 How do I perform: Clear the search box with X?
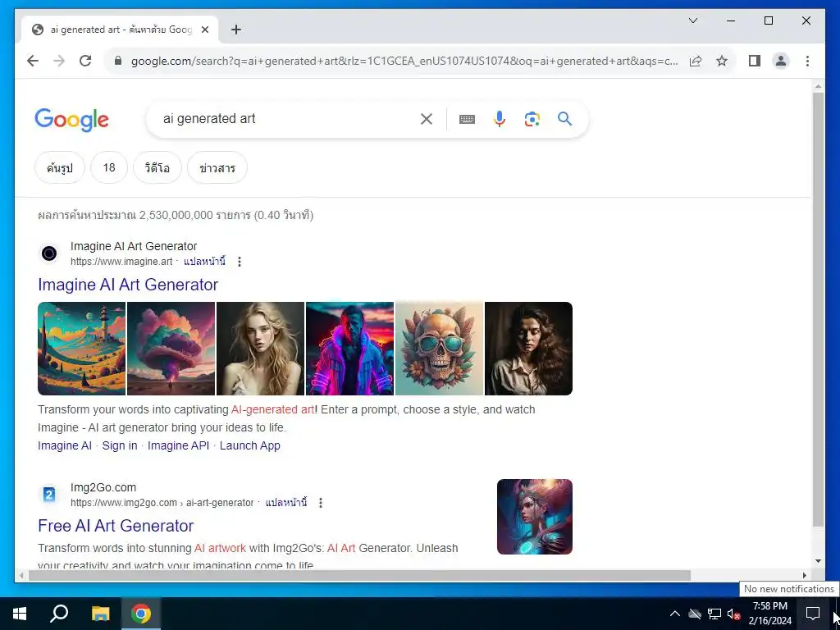click(427, 119)
